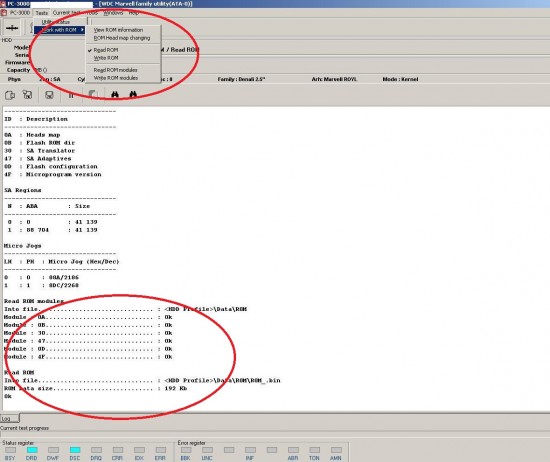The width and height of the screenshot is (550, 462).
Task: Open the Tests dropdown menu
Action: 41,13
